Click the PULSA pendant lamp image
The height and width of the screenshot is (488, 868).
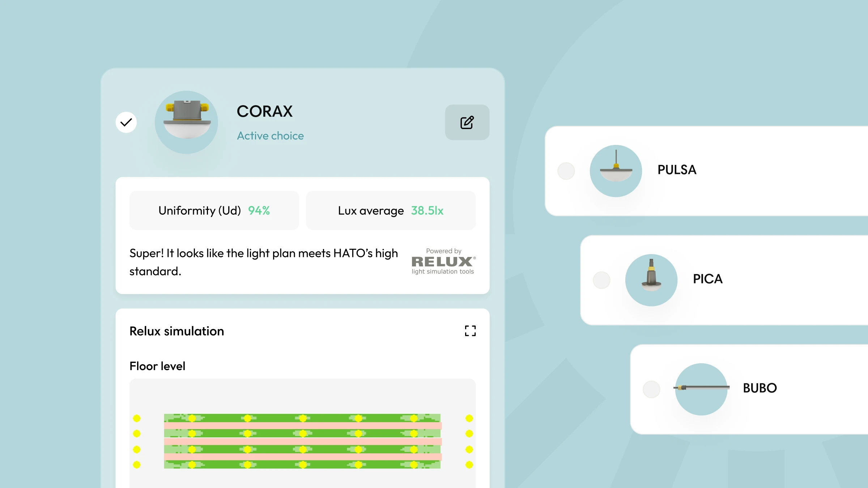point(616,171)
